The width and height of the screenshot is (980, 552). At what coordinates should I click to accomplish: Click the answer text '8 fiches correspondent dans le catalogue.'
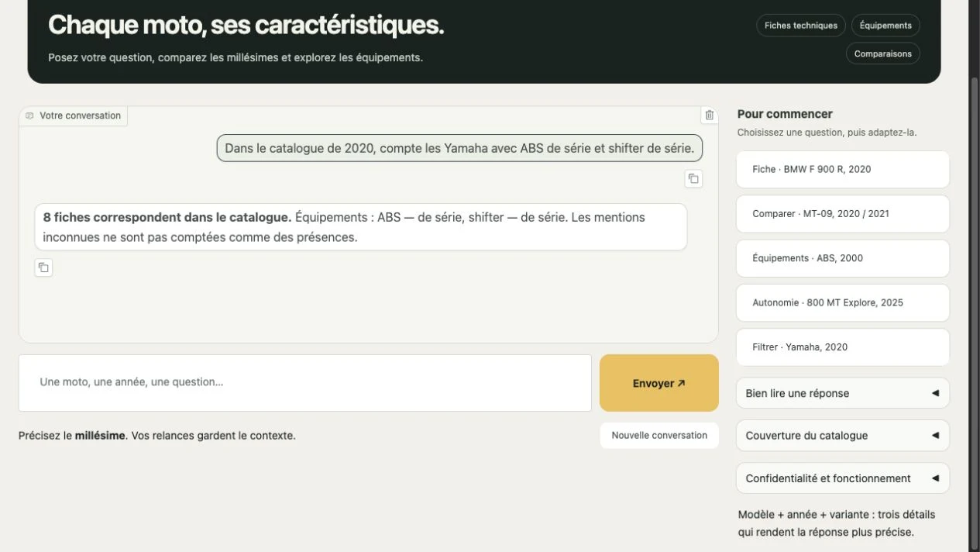point(167,217)
